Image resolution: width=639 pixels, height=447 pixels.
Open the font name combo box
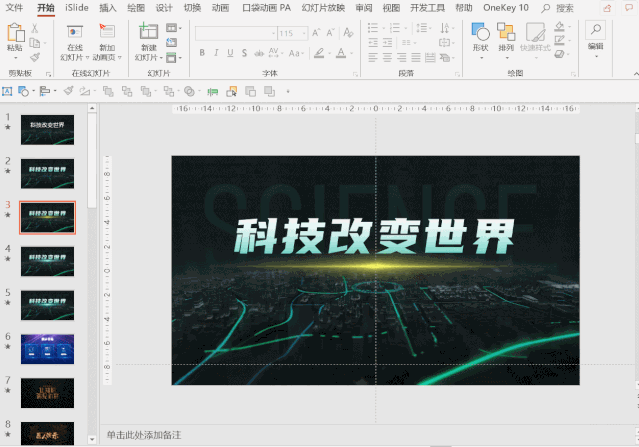coord(236,33)
